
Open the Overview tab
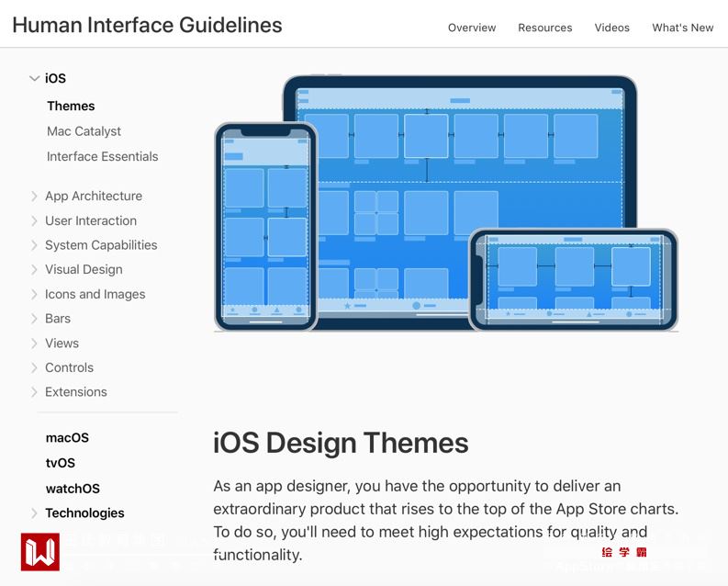coord(472,28)
